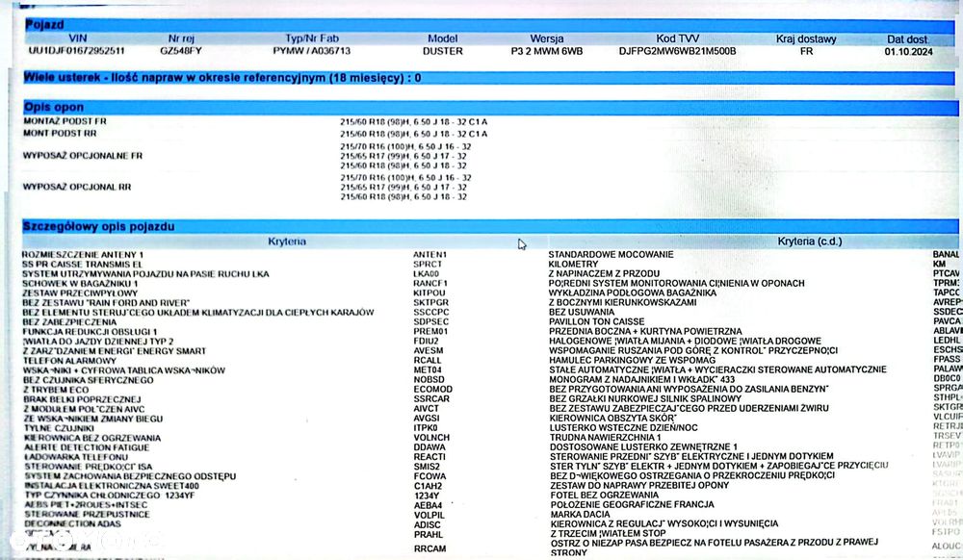Click PAVILLON TON CAISSE entry
963x560 pixels.
[596, 321]
